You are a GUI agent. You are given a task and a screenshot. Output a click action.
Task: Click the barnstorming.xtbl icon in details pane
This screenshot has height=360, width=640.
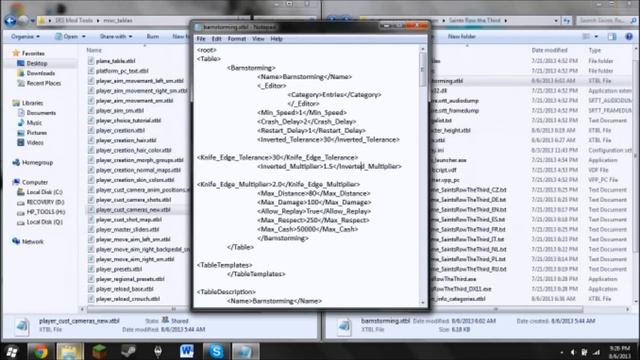point(344,326)
